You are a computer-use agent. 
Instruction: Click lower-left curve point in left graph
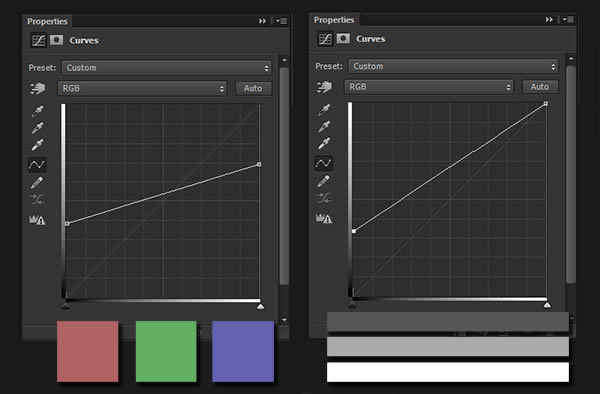point(67,223)
